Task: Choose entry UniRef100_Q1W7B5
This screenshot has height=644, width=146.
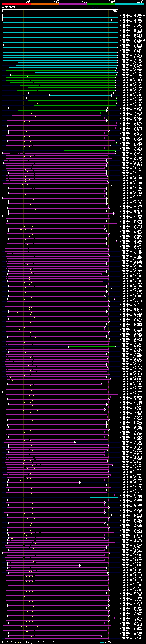Action: (131, 95)
